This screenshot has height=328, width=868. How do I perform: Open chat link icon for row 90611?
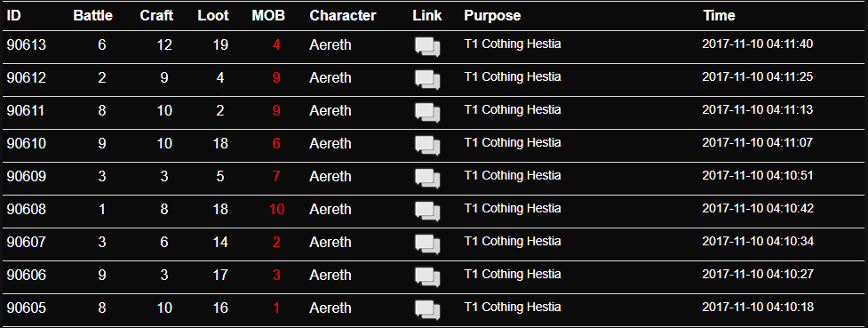427,114
